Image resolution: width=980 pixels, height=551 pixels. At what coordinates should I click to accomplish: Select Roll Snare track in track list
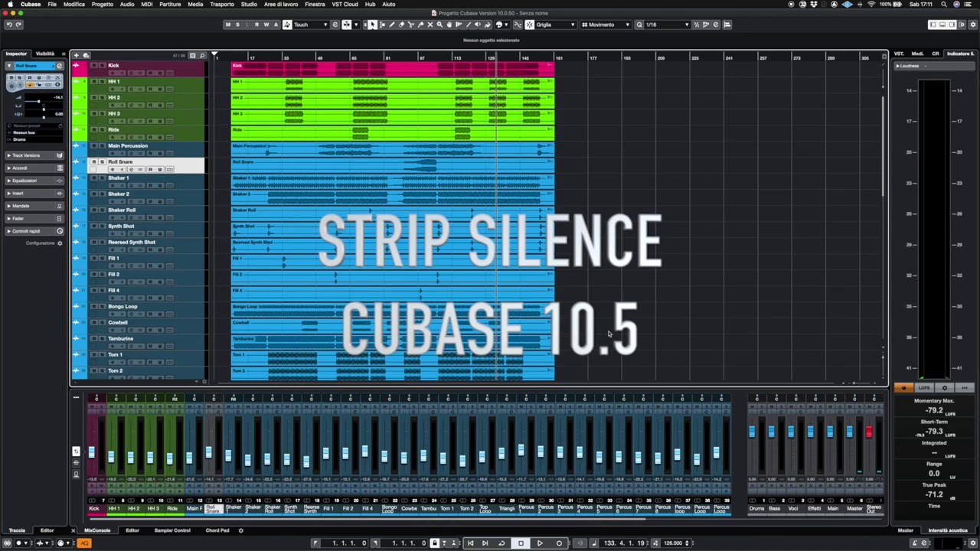(x=145, y=165)
